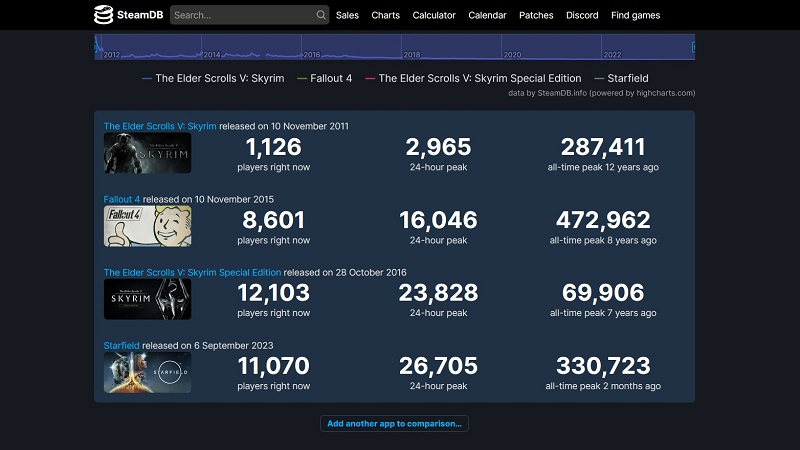Click Add another app to comparison button

[x=394, y=423]
